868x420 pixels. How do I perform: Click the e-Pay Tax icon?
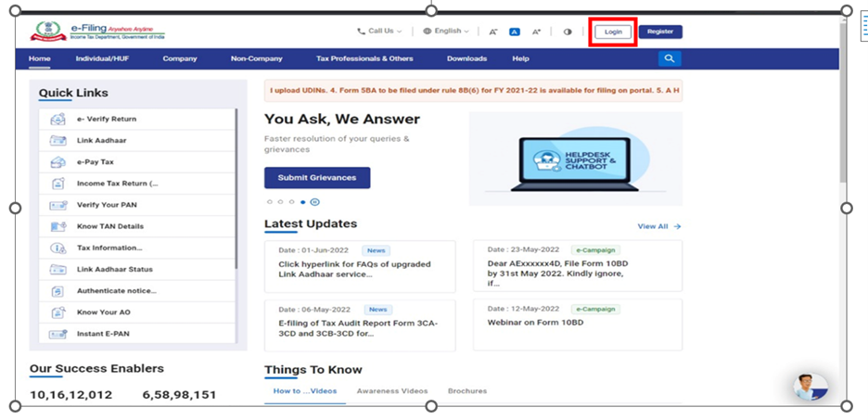coord(57,161)
